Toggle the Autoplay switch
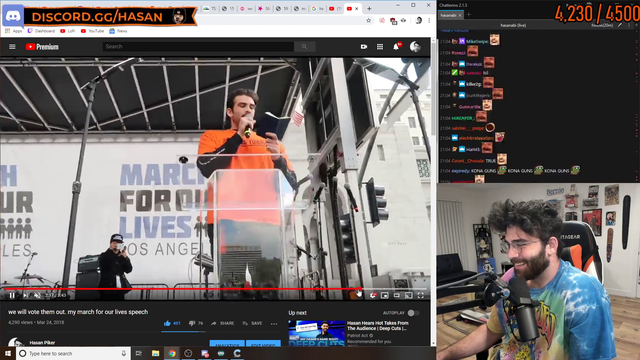The width and height of the screenshot is (640, 360). click(413, 313)
